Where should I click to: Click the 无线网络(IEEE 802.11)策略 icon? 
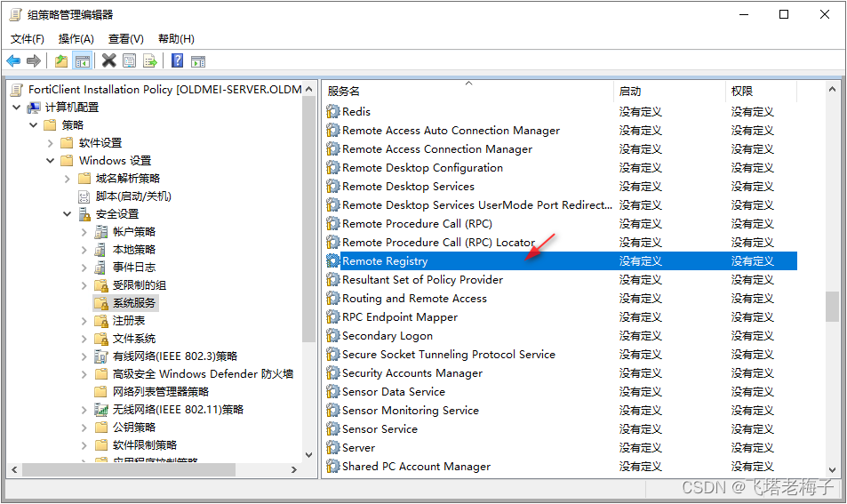click(x=101, y=410)
